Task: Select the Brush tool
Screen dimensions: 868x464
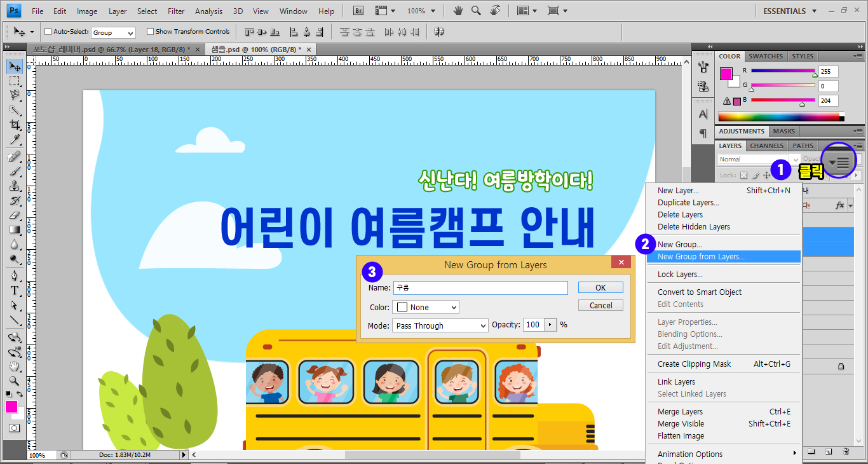Action: tap(15, 172)
